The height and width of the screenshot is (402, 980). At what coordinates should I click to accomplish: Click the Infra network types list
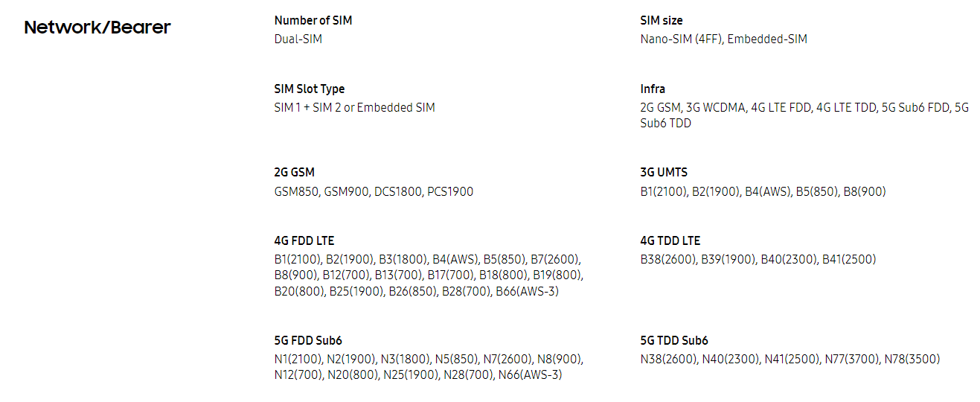click(x=805, y=115)
